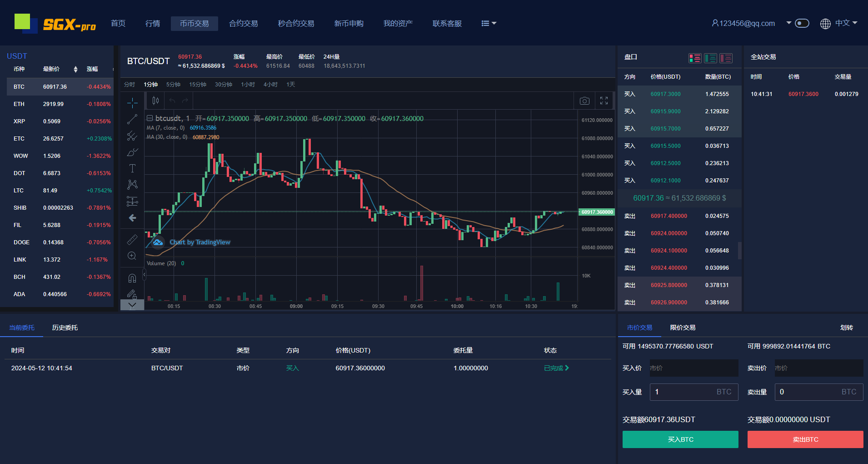
Task: Open 联系客服 customer service
Action: (x=447, y=23)
